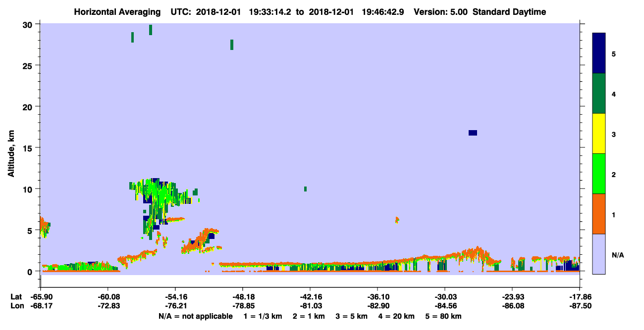The image size is (644, 330).
Task: Click the altitude tick label 20
Action: pos(29,107)
